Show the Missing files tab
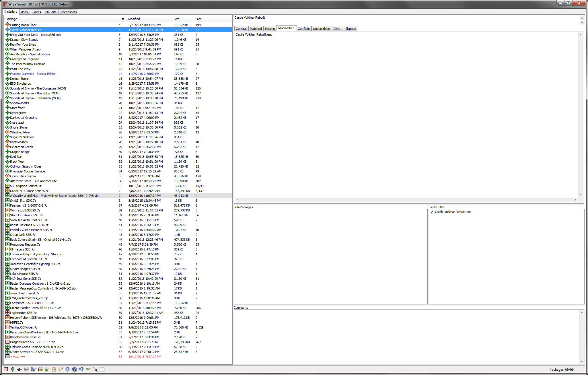This screenshot has height=375, width=588. coord(270,29)
